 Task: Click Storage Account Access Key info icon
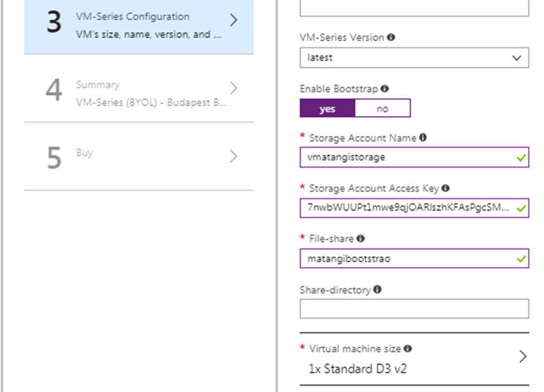coord(446,188)
